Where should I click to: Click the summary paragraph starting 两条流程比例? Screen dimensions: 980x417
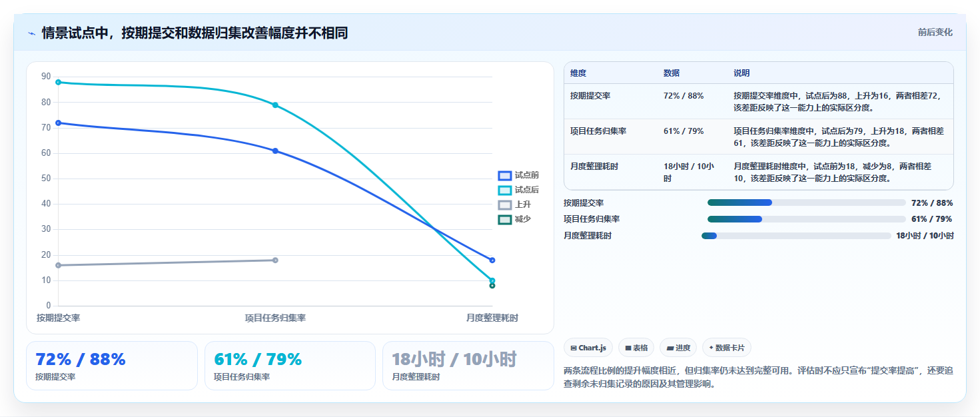[758, 377]
